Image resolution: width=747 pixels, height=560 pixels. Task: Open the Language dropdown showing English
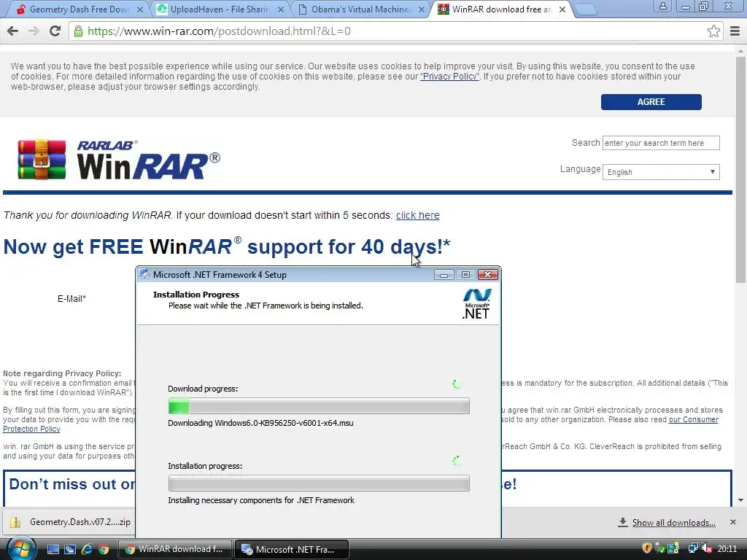tap(661, 172)
